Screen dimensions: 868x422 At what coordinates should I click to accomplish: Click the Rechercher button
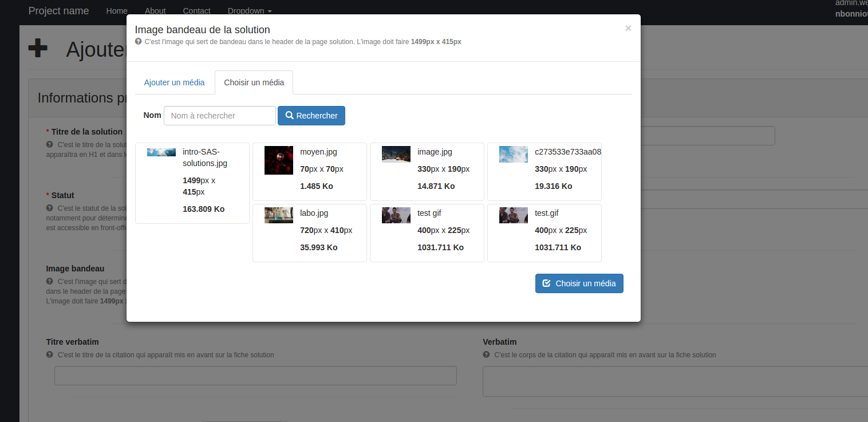311,116
